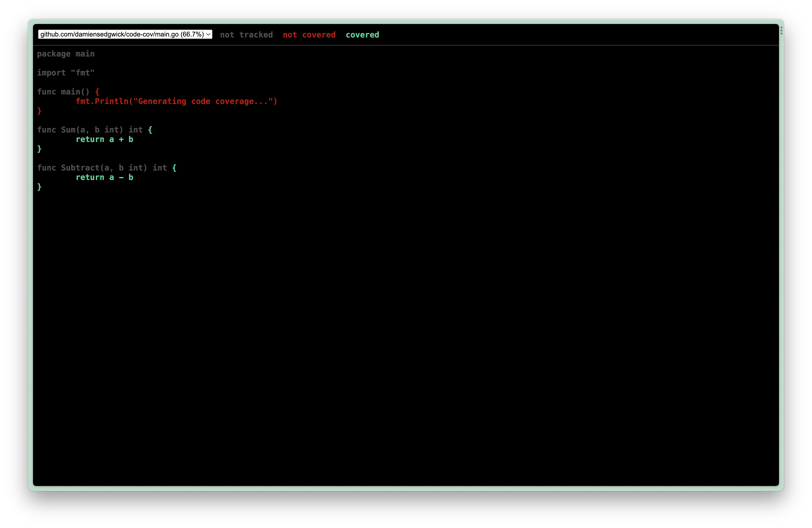Viewport: 812px width, 528px height.
Task: Click green closing brace of Subtract function
Action: pyautogui.click(x=39, y=187)
